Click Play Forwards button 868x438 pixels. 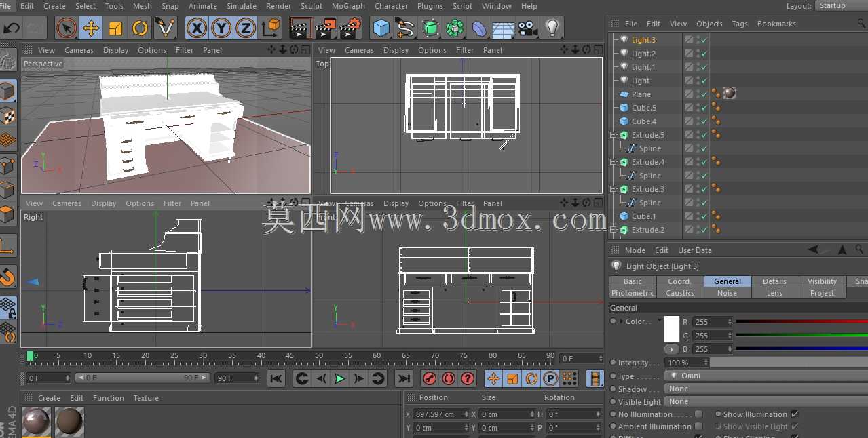click(340, 378)
